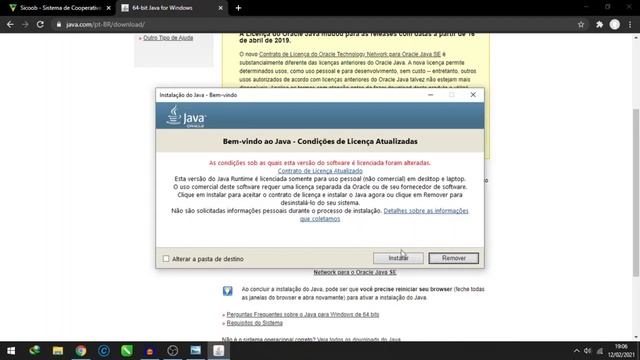This screenshot has width=640, height=360.
Task: Click the blue shield icon beside restart notice
Action: coord(227,291)
